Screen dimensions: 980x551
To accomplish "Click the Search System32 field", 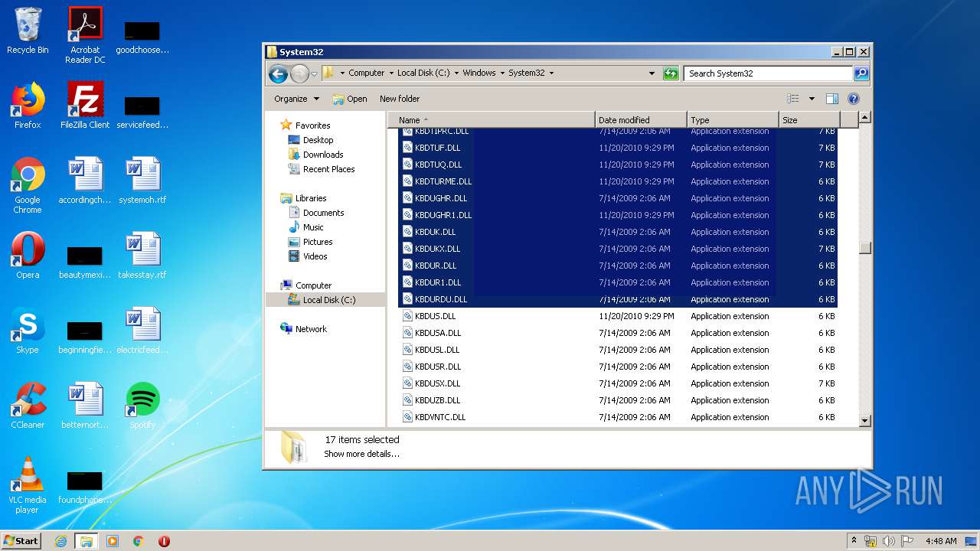I will pos(768,73).
